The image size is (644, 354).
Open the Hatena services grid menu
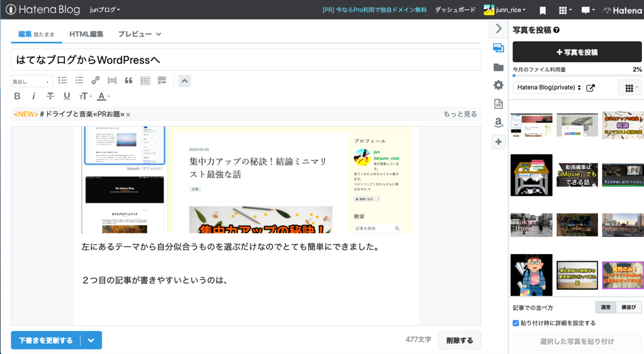tap(565, 10)
